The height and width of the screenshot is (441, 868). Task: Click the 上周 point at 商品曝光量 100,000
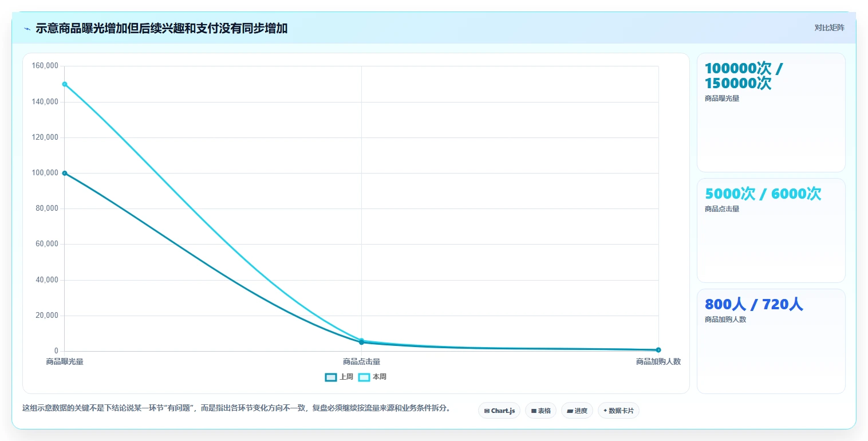click(x=65, y=173)
